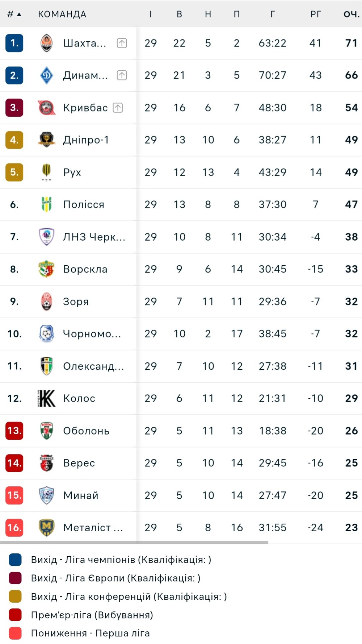
Task: Click the КОМАНДА column header
Action: [62, 14]
